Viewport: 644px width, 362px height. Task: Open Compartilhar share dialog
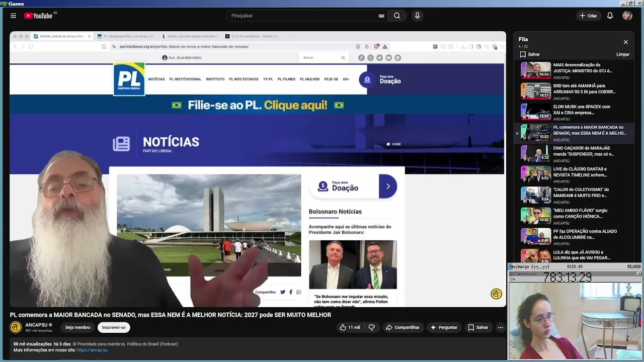[403, 327]
